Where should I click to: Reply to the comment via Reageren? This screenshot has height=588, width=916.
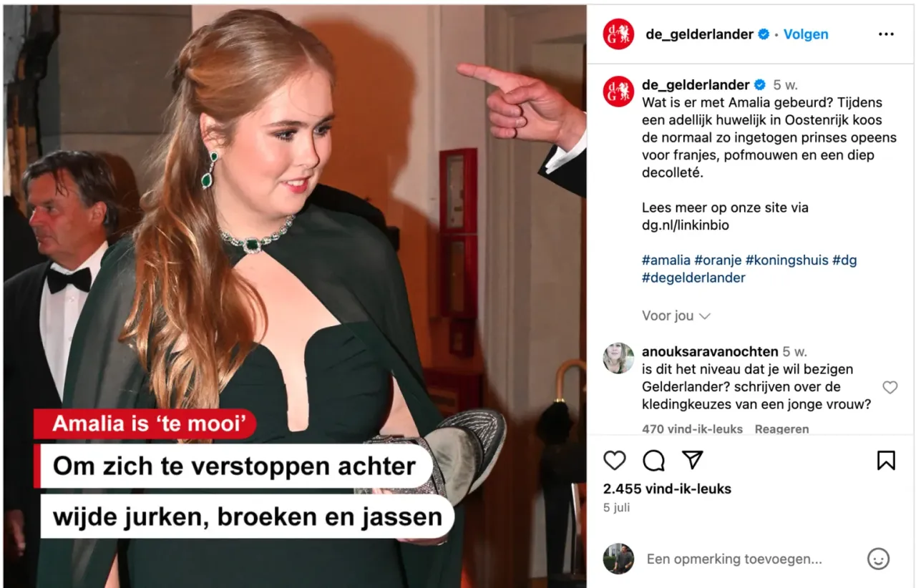781,429
